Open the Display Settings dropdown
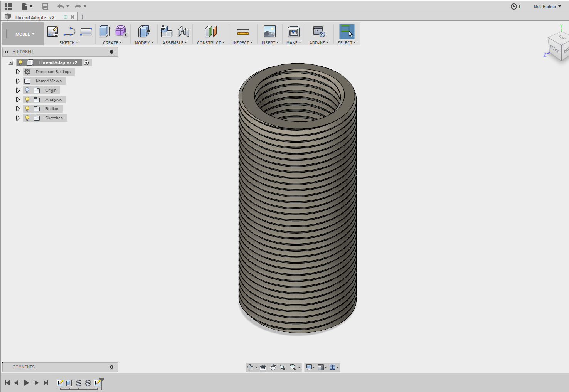This screenshot has width=569, height=392. pyautogui.click(x=310, y=367)
